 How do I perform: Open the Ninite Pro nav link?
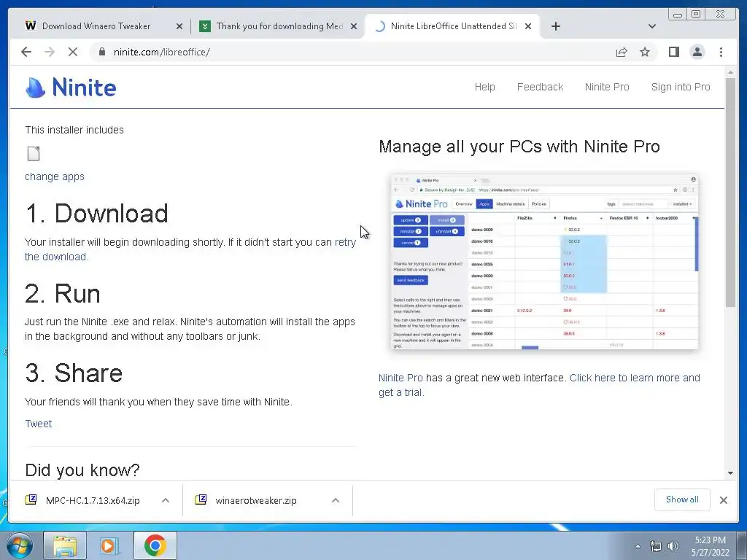point(607,87)
